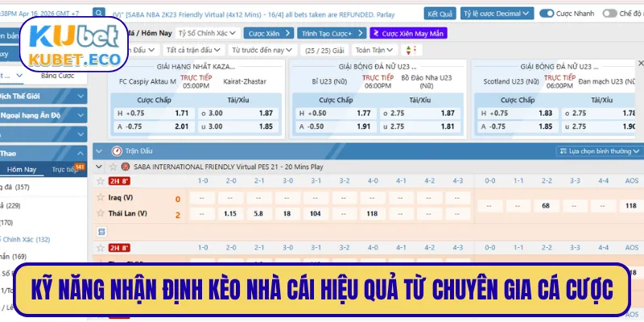
Task: Pick over 3.00 odds 1.87
Action: (x=238, y=114)
